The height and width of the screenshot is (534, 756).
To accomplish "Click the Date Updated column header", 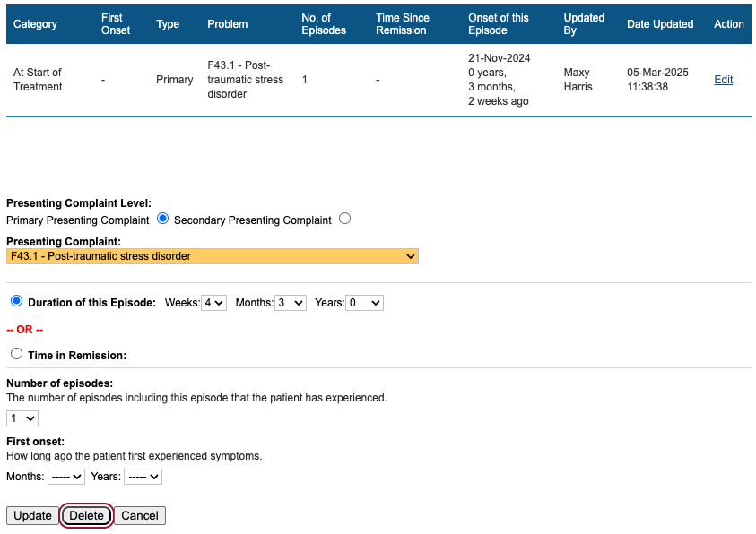I will pos(660,24).
